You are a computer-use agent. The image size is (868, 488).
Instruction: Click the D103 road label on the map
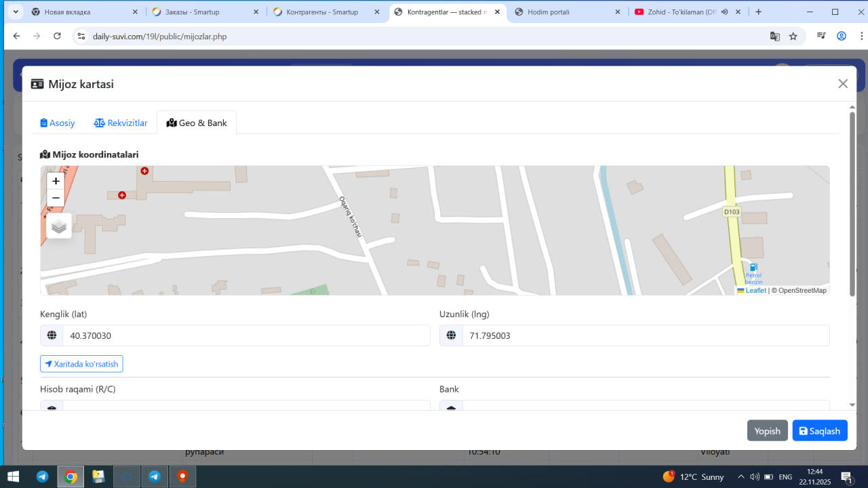(732, 211)
